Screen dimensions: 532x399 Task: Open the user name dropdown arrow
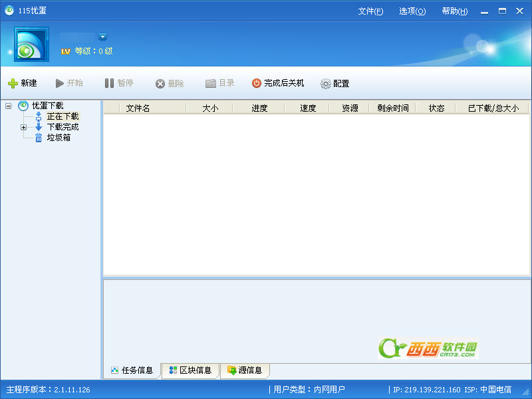pos(102,37)
